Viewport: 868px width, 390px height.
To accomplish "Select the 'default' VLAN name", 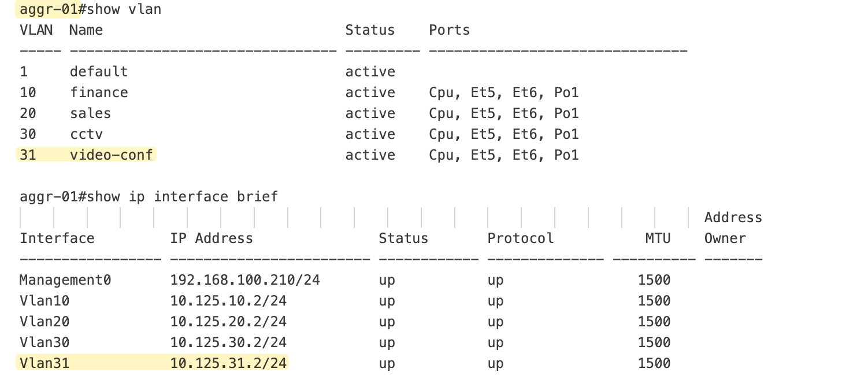I will (99, 72).
